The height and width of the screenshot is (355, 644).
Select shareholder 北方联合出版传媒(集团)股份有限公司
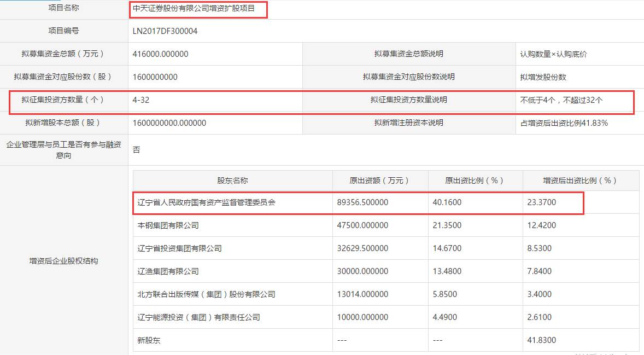(206, 295)
